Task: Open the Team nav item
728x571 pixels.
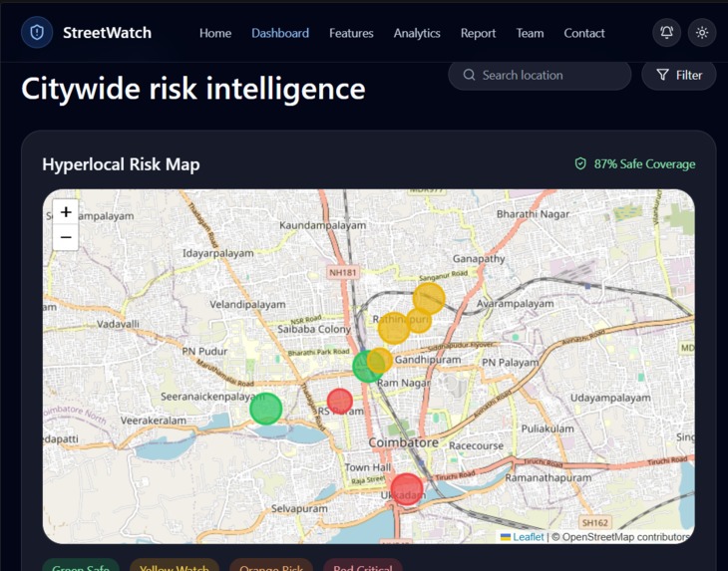Action: (x=530, y=33)
